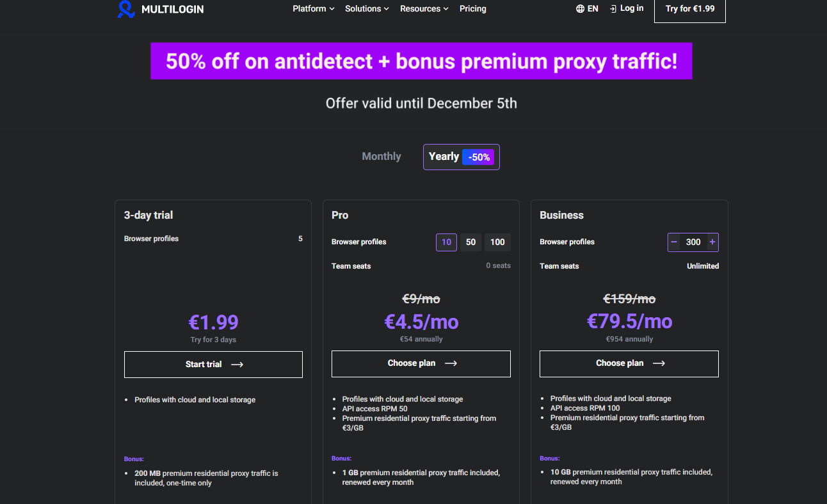Click the Try for €1.99 button
The height and width of the screenshot is (504, 827).
pos(689,10)
